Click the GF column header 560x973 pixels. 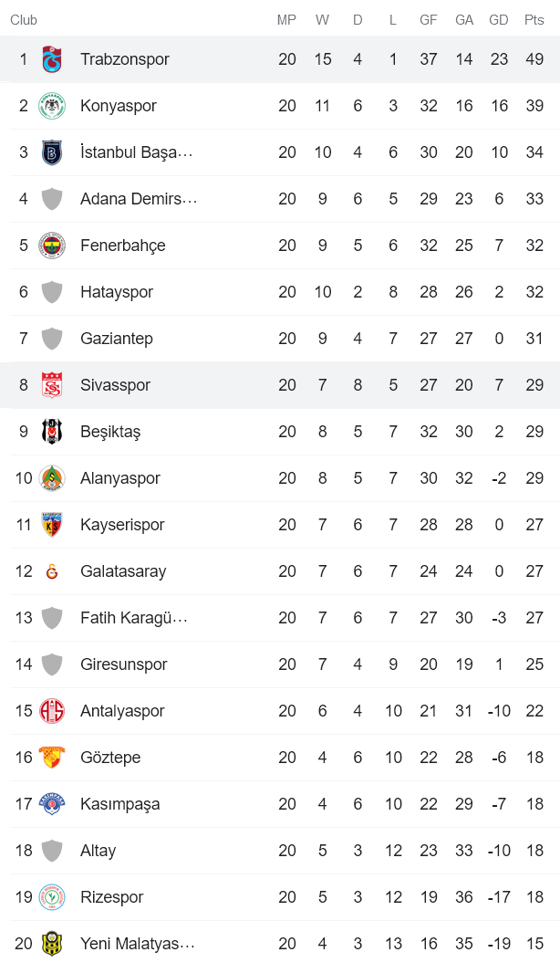428,18
